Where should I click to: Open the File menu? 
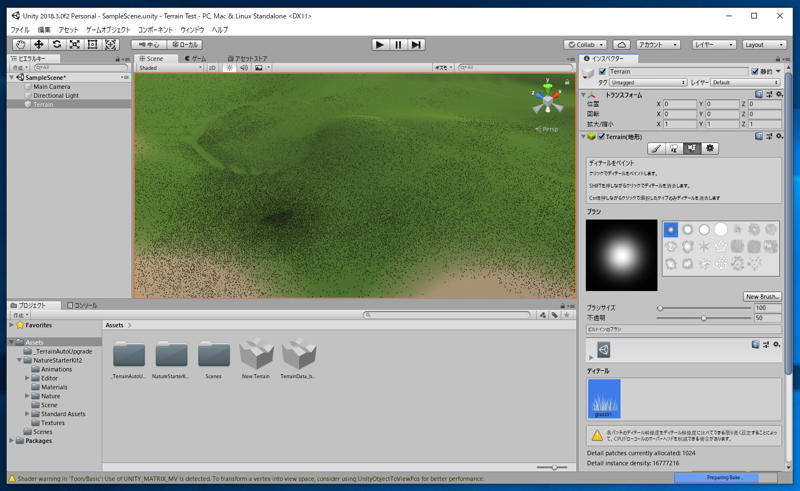pos(20,30)
